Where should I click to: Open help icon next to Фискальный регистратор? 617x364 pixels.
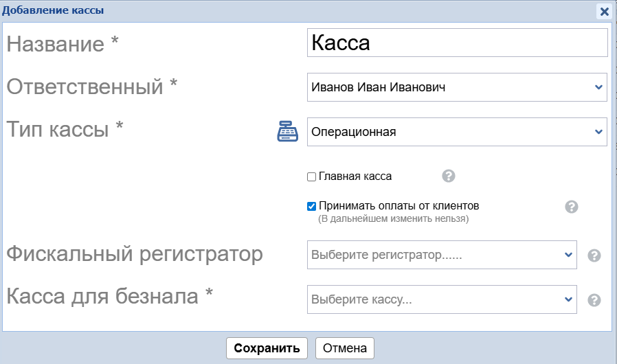point(594,255)
